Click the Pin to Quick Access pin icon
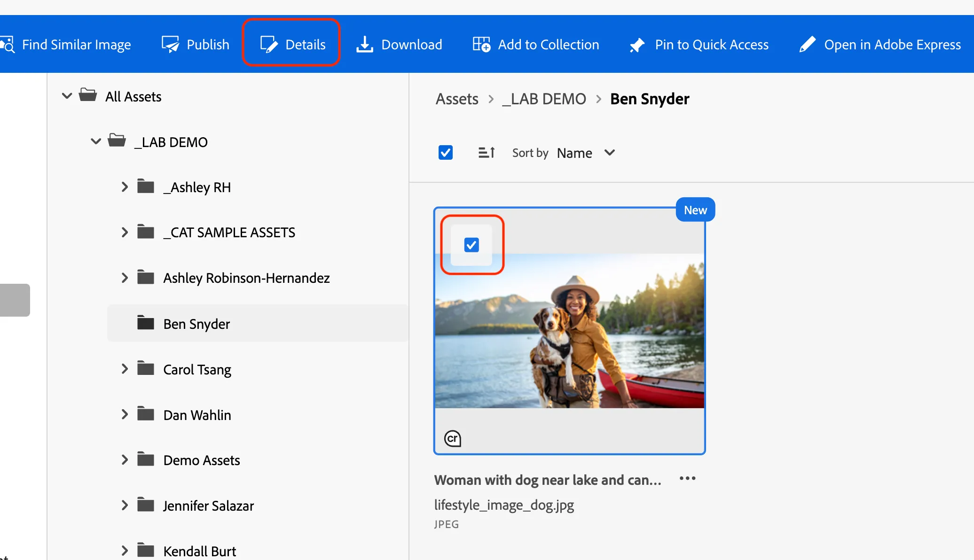Screen dimensions: 974x560 point(637,45)
